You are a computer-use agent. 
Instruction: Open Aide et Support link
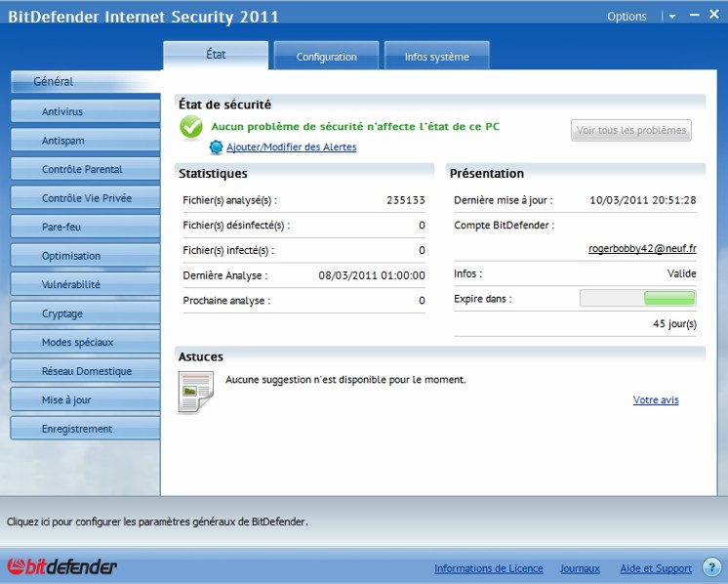click(656, 568)
